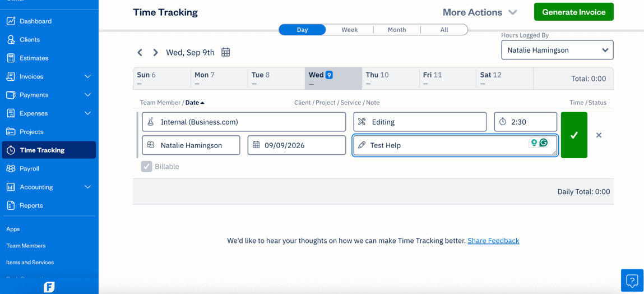Go to previous day with left arrow
The width and height of the screenshot is (644, 294).
140,52
